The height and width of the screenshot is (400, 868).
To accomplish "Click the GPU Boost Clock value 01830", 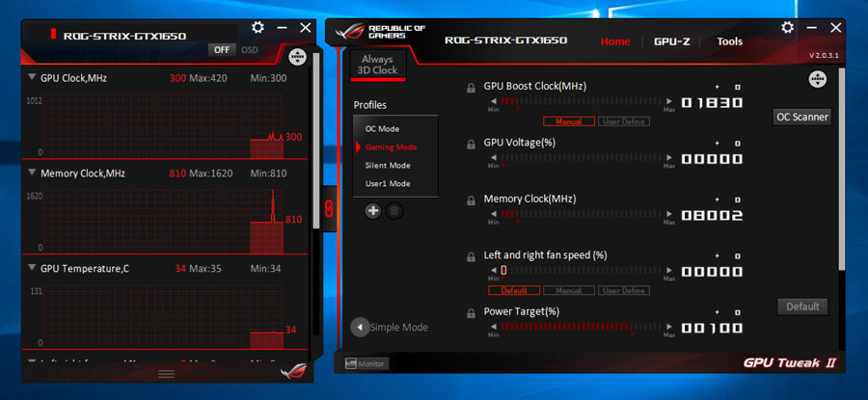I will [712, 103].
